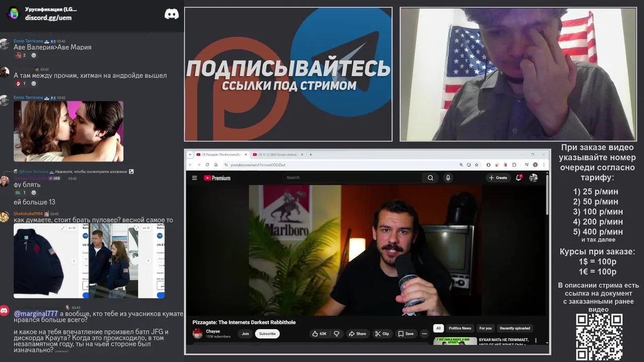644x362 pixels.
Task: Subscribe to the Chayse channel
Action: (x=267, y=333)
